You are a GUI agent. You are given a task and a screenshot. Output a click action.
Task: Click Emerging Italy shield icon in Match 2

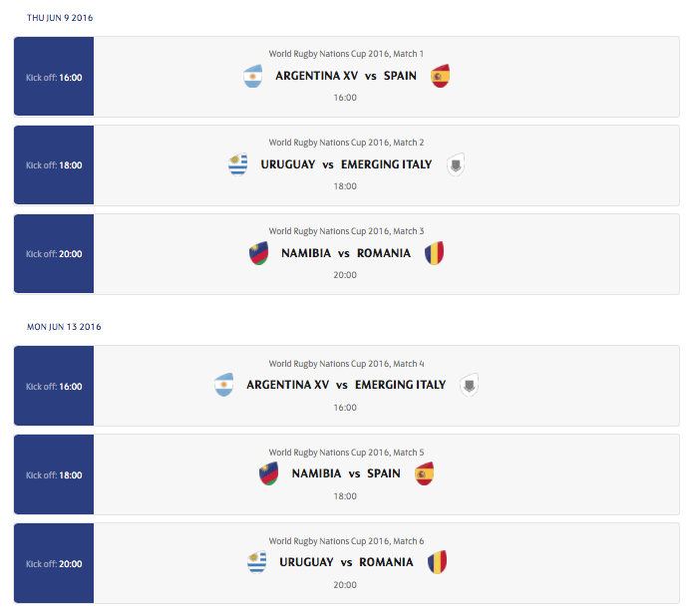click(455, 165)
